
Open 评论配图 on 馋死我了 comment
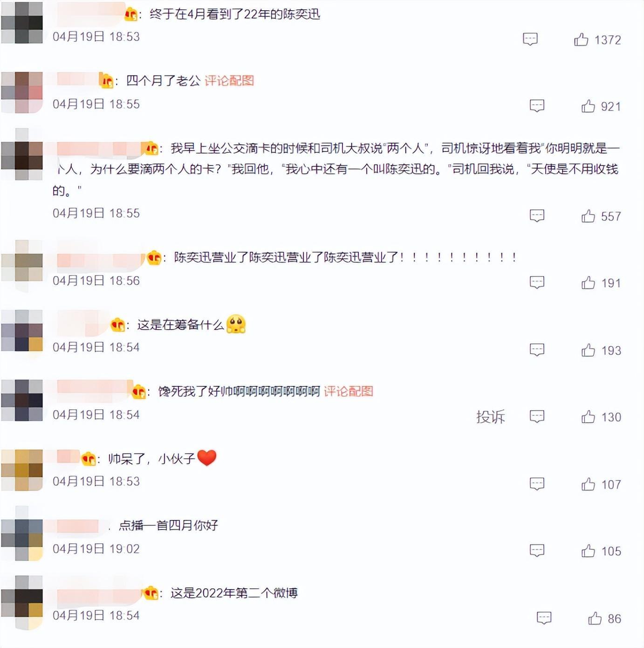[x=349, y=391]
